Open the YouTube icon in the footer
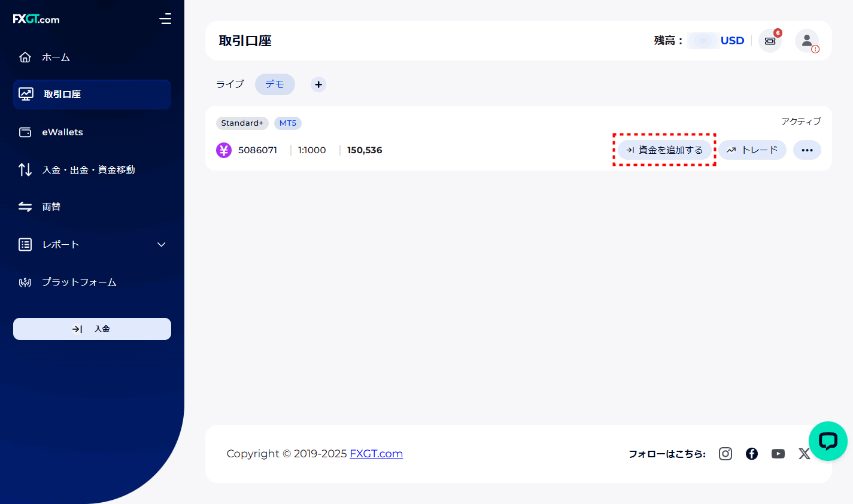This screenshot has width=853, height=504. [778, 454]
